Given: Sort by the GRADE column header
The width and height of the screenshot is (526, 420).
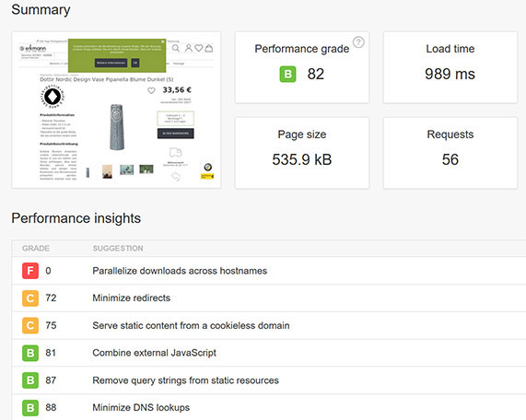Looking at the screenshot, I should [x=36, y=249].
